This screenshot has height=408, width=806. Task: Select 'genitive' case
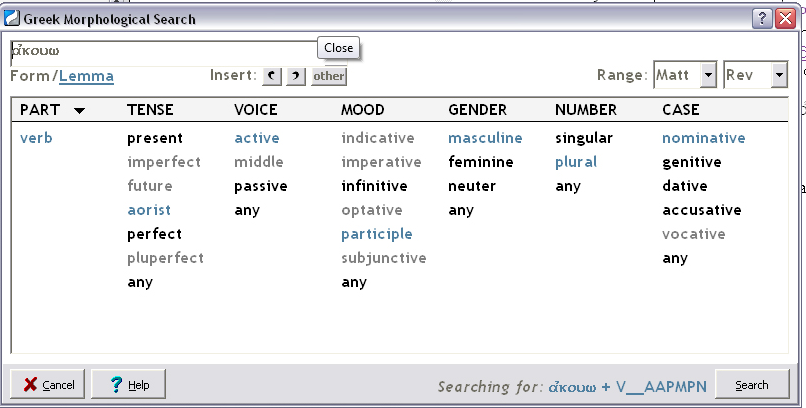coord(691,163)
